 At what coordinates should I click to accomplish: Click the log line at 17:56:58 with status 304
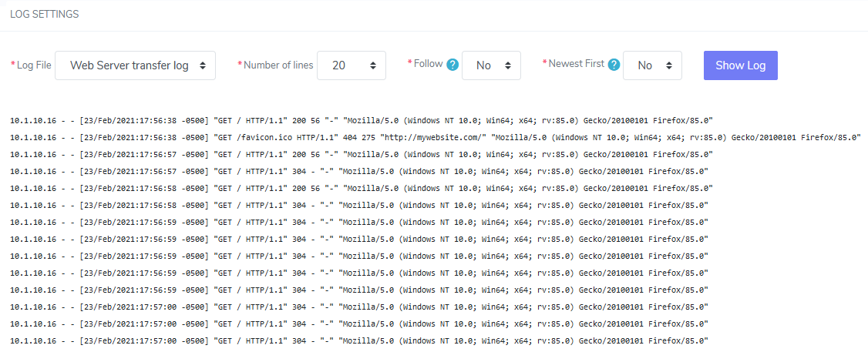tap(358, 205)
